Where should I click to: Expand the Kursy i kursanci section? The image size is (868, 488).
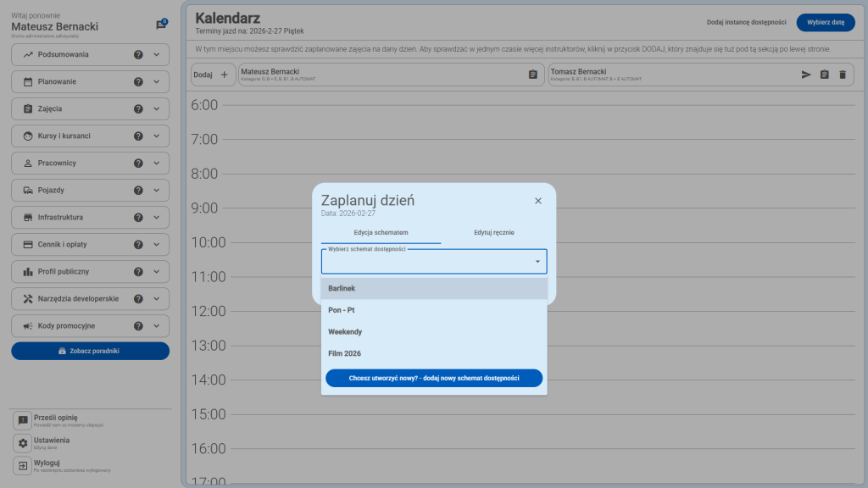156,136
